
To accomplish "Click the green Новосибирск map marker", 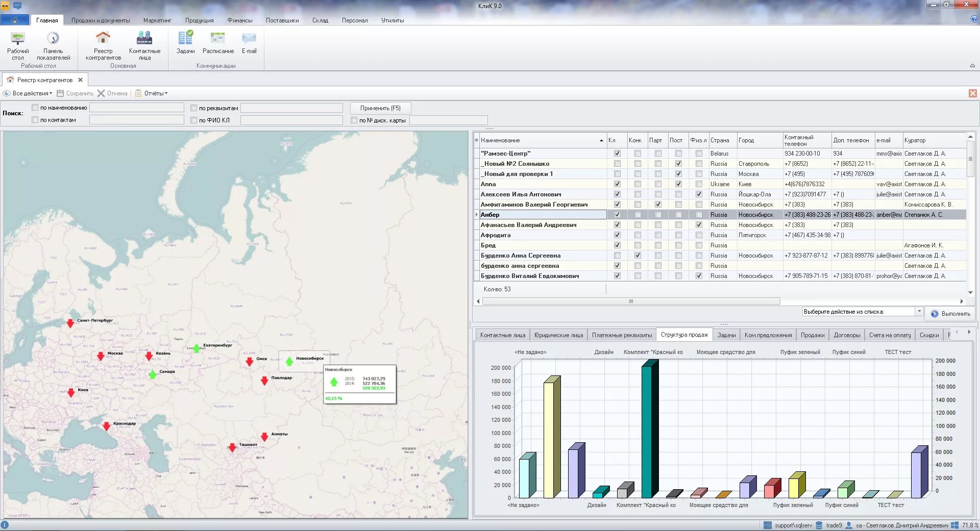I will 289,361.
